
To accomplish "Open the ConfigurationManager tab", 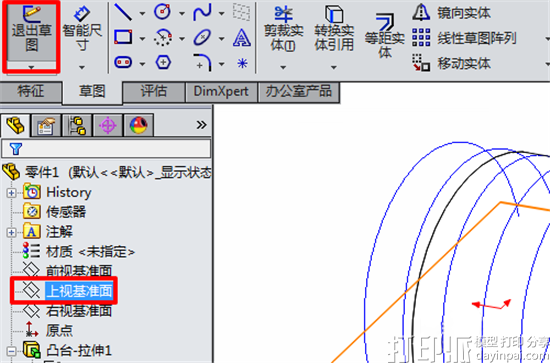I will point(77,125).
